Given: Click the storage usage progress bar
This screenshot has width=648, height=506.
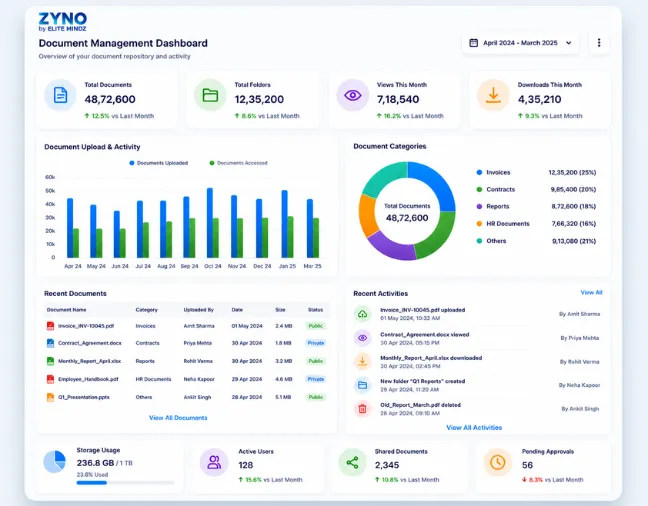Looking at the screenshot, I should tap(125, 482).
